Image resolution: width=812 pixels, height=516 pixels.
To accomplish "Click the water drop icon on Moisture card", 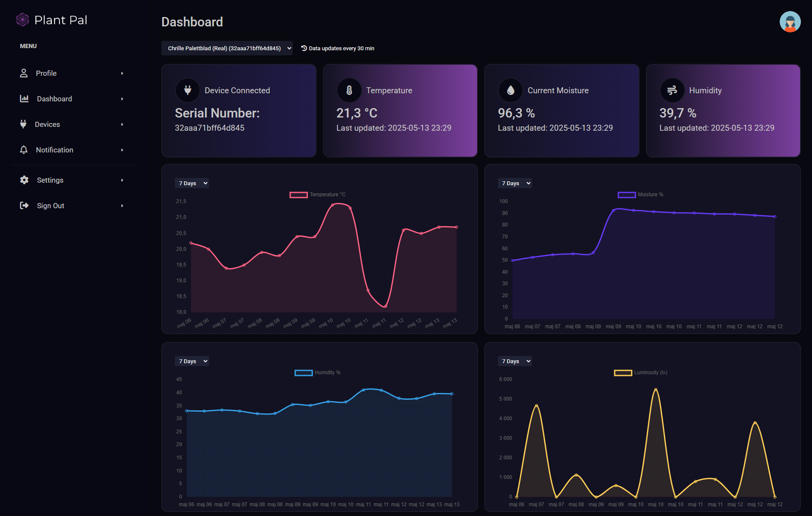I will pyautogui.click(x=511, y=90).
